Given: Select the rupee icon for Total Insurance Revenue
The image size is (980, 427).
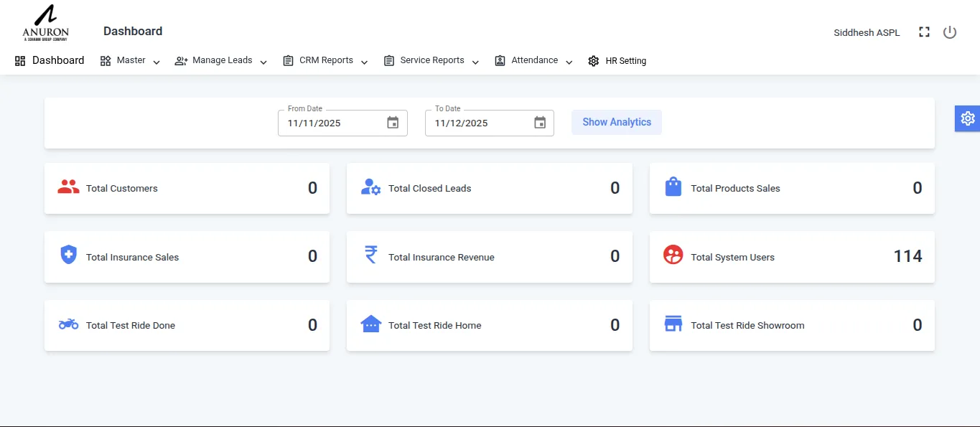Looking at the screenshot, I should point(370,255).
